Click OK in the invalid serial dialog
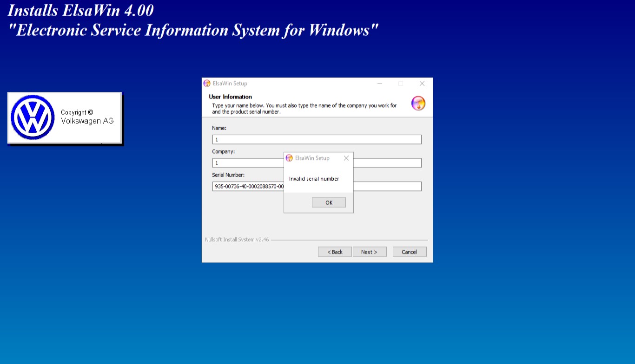The width and height of the screenshot is (635, 364). point(329,202)
